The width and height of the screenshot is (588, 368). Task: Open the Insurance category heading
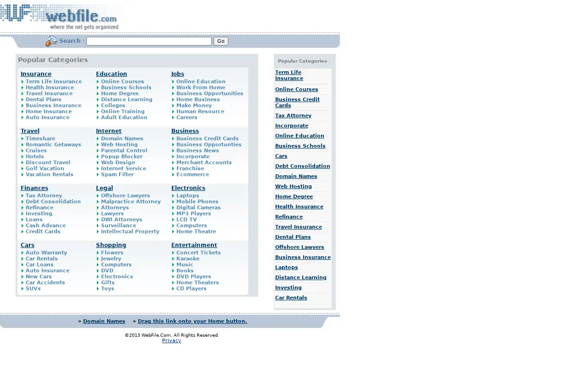[x=36, y=74]
